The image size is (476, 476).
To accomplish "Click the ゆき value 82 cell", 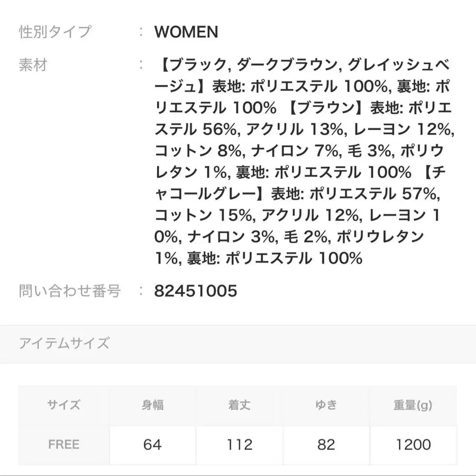I will (x=326, y=445).
